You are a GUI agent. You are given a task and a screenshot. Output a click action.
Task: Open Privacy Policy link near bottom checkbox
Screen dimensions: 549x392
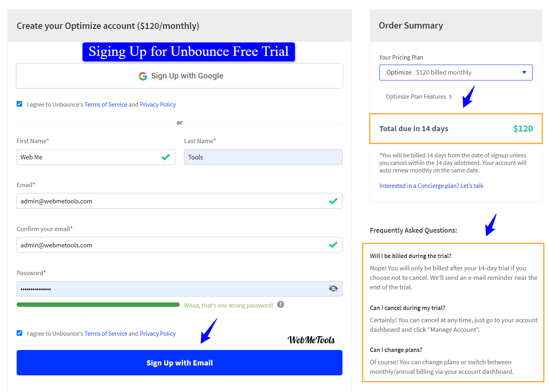(158, 334)
